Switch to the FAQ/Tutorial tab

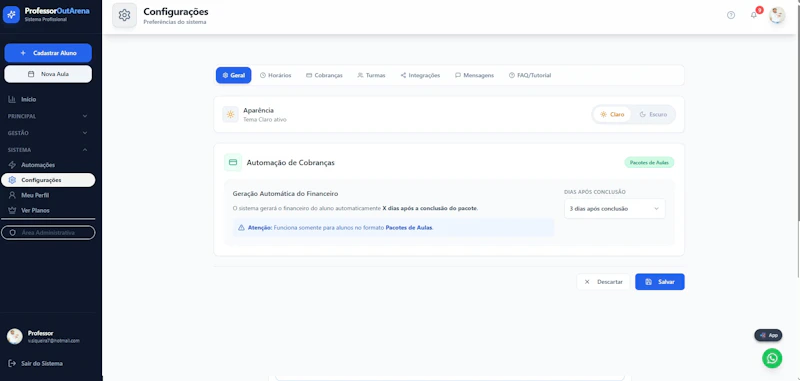(x=530, y=75)
